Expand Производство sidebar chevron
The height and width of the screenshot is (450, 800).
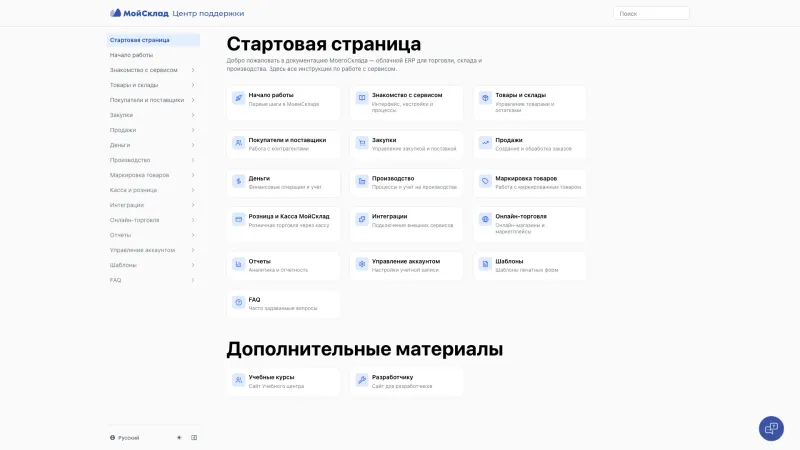tap(193, 160)
